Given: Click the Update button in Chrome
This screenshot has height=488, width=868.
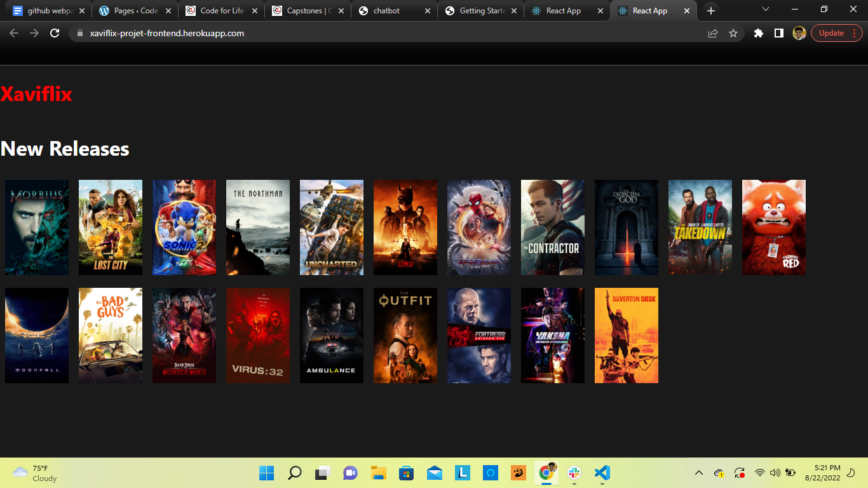Looking at the screenshot, I should click(x=836, y=33).
